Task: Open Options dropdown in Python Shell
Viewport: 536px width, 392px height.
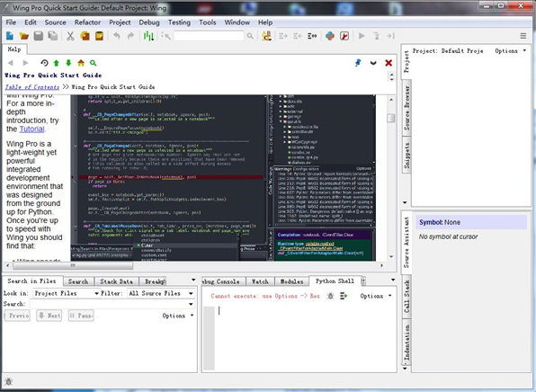Action: pyautogui.click(x=375, y=296)
